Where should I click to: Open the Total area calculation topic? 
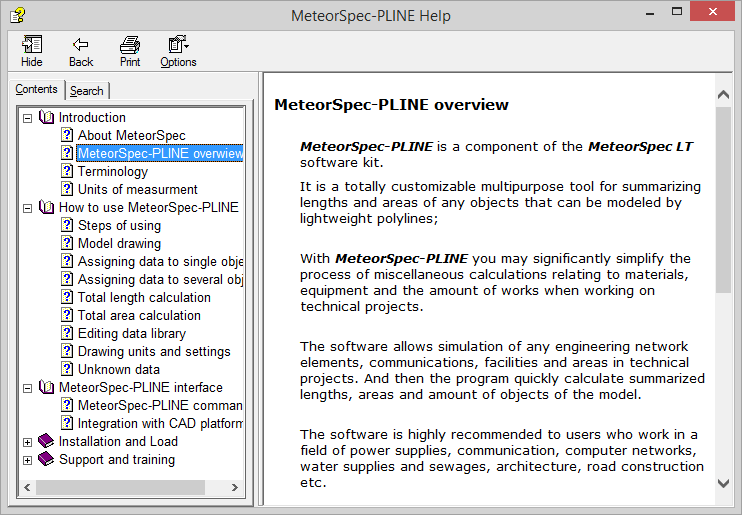coord(139,315)
